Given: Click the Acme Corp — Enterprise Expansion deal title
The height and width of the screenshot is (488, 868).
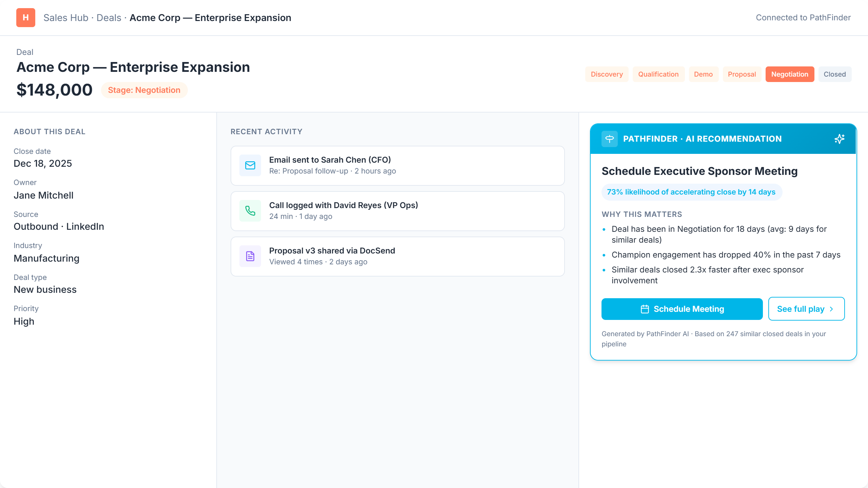Looking at the screenshot, I should 133,67.
